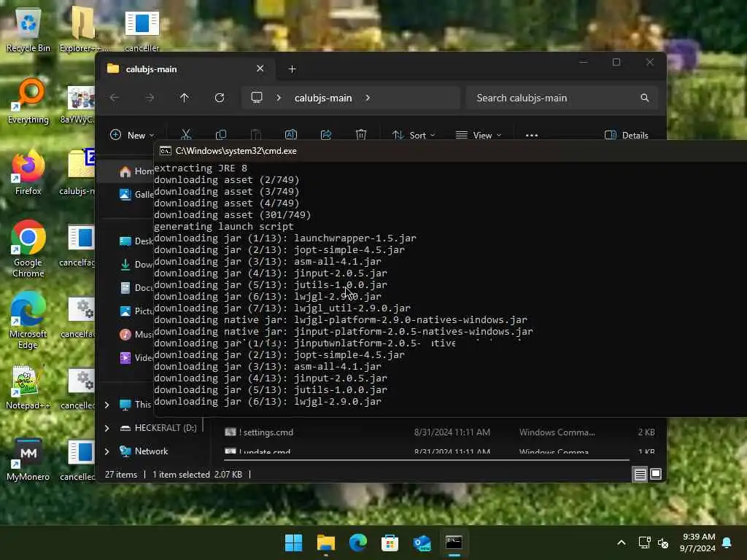This screenshot has height=560, width=747.
Task: Expand the This PC tree node
Action: [107, 405]
